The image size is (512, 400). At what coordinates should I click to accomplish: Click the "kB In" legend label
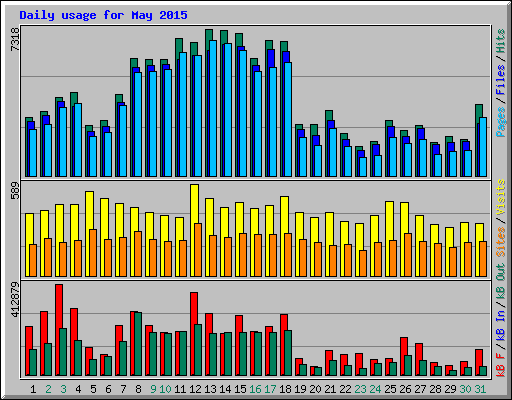(501, 326)
